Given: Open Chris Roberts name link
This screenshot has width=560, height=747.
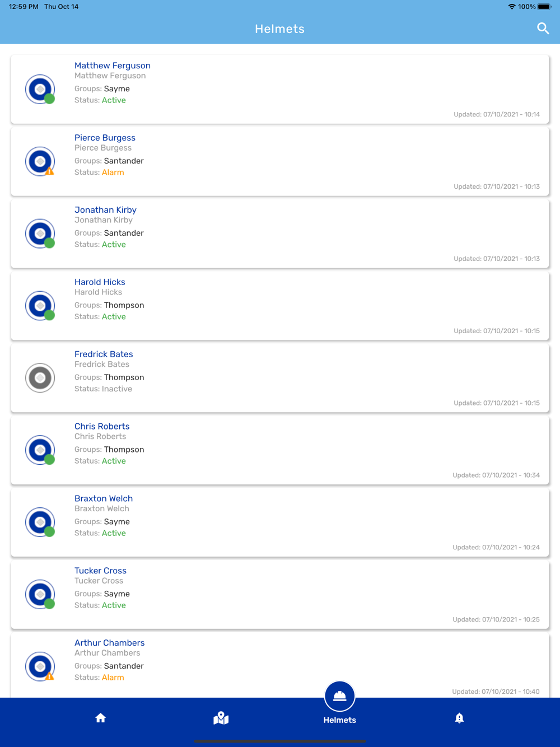Looking at the screenshot, I should [102, 427].
